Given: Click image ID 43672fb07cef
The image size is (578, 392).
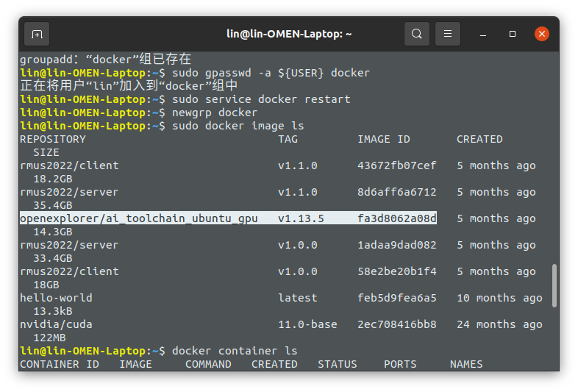Looking at the screenshot, I should pyautogui.click(x=396, y=165).
